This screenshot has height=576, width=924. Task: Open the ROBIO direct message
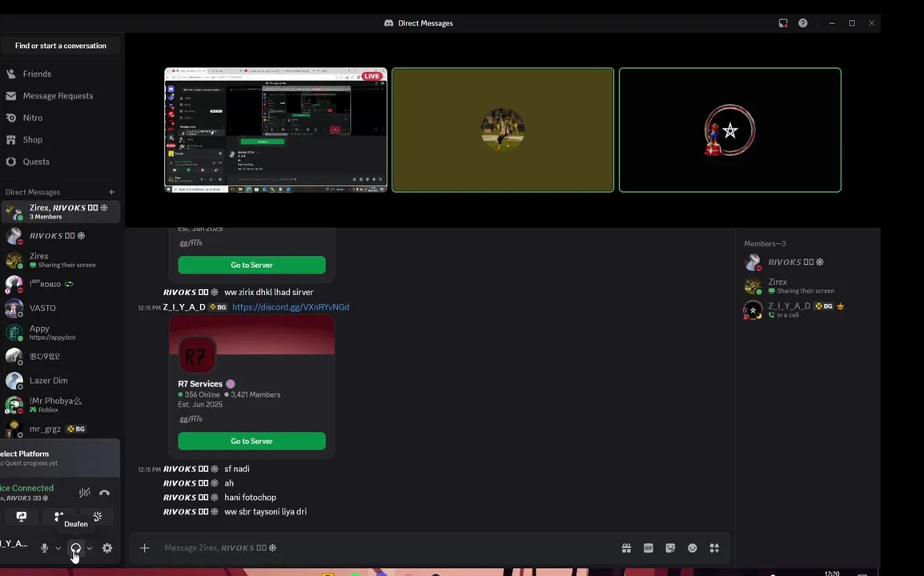coord(61,284)
